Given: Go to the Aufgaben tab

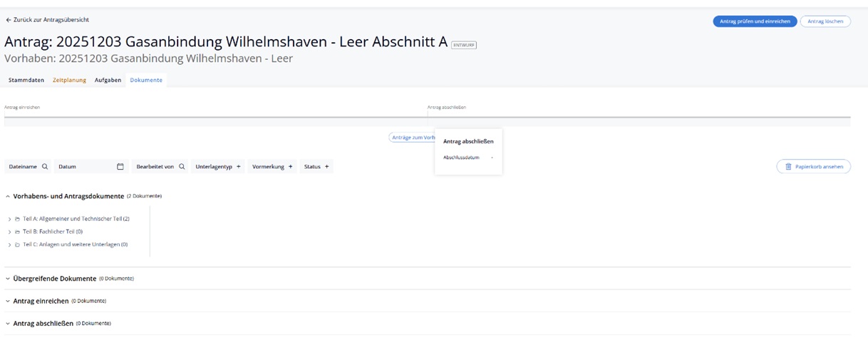Looking at the screenshot, I should pyautogui.click(x=108, y=81).
